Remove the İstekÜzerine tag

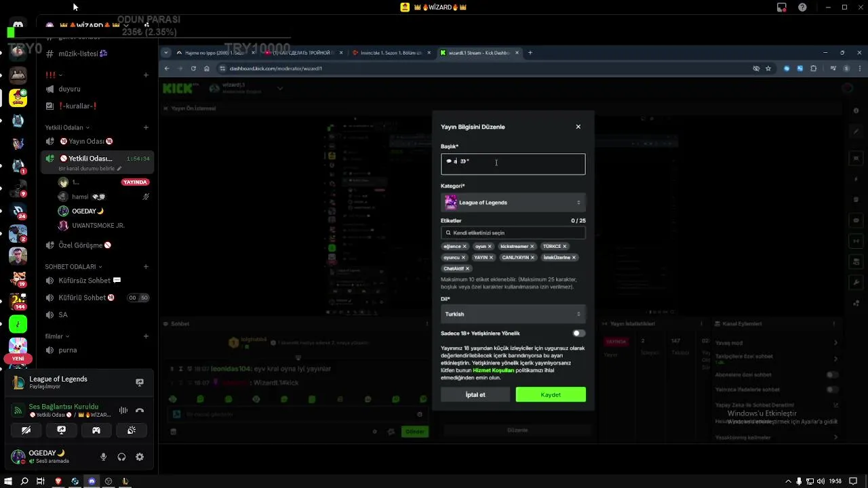tap(574, 258)
